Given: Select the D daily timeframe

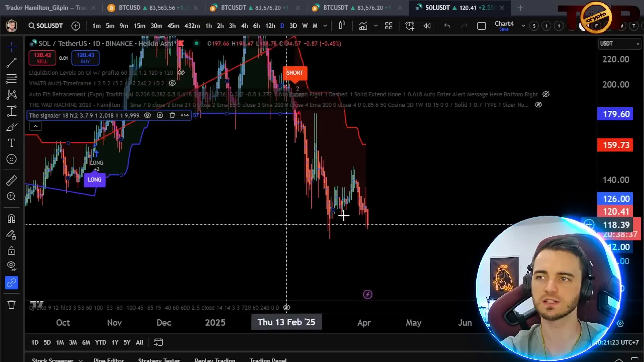Looking at the screenshot, I should [282, 26].
